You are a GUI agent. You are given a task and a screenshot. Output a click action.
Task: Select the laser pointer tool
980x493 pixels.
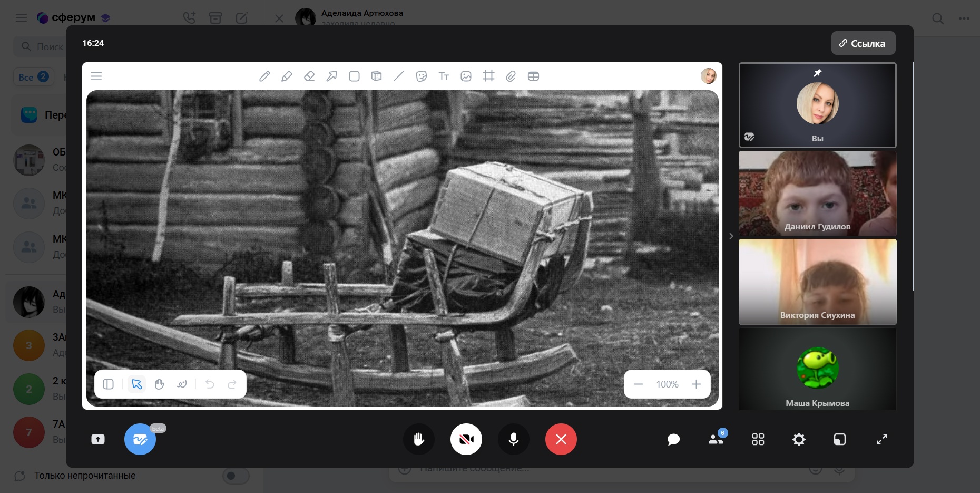[182, 384]
